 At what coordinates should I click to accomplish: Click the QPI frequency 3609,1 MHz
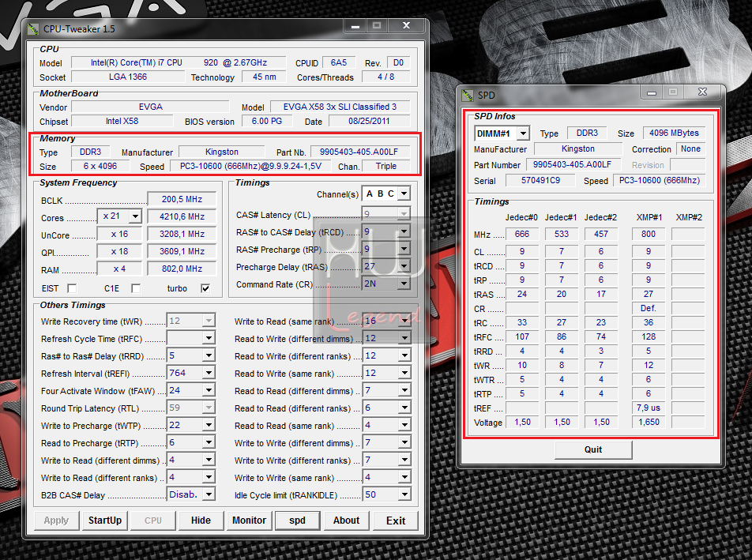coord(182,251)
